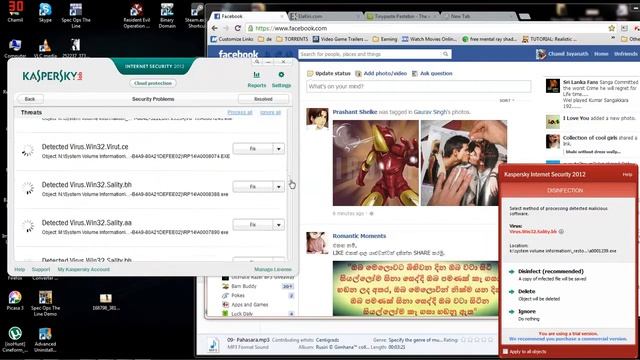640x360 pixels.
Task: Click Kaspersky threats list scrollbar
Action: [x=289, y=184]
